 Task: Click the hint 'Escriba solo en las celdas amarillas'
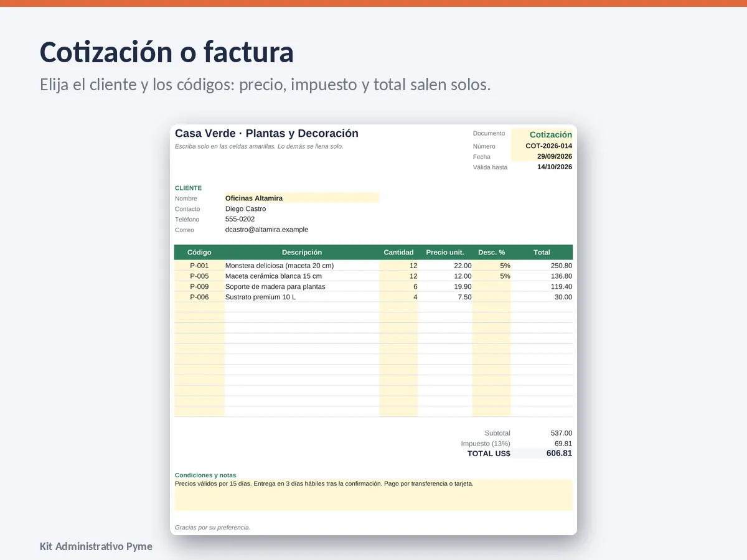pos(259,147)
